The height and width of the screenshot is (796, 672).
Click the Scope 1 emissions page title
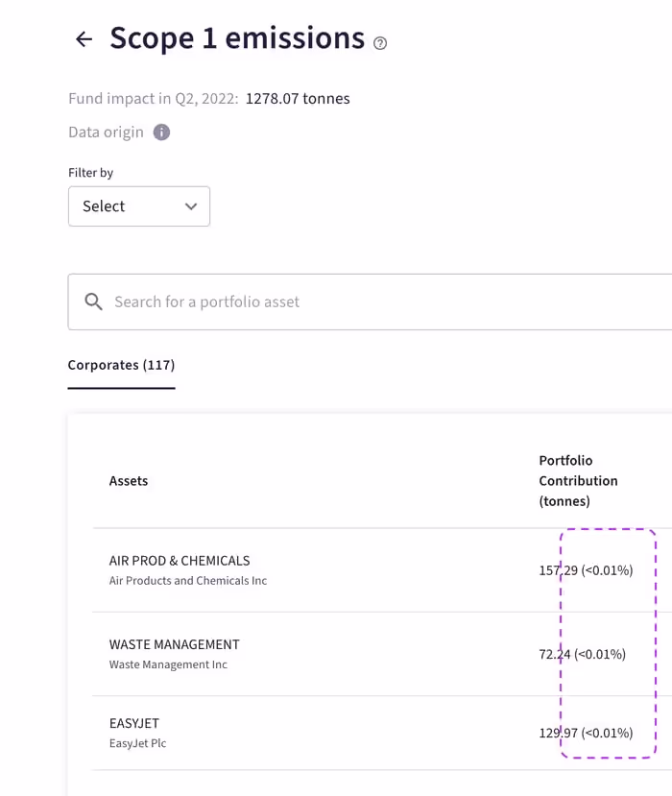pos(237,38)
